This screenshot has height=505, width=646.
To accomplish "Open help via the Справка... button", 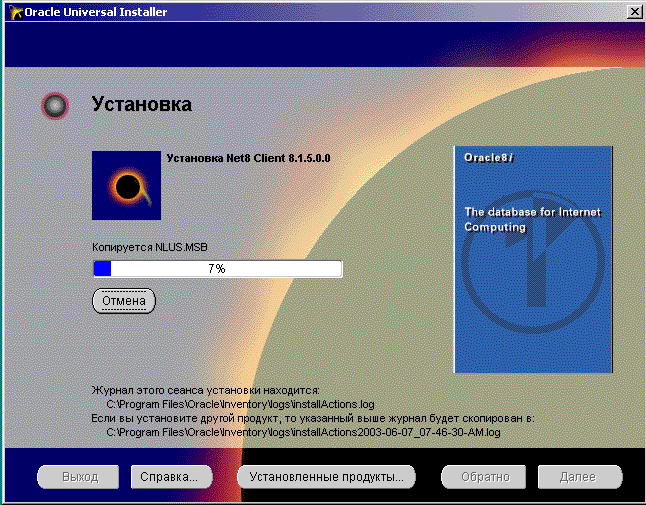I will click(x=171, y=477).
